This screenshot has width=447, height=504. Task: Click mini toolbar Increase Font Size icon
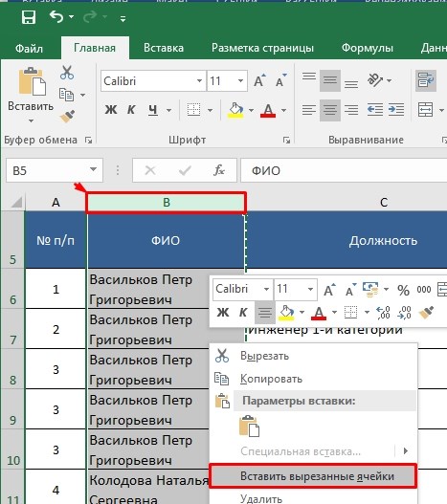[329, 289]
